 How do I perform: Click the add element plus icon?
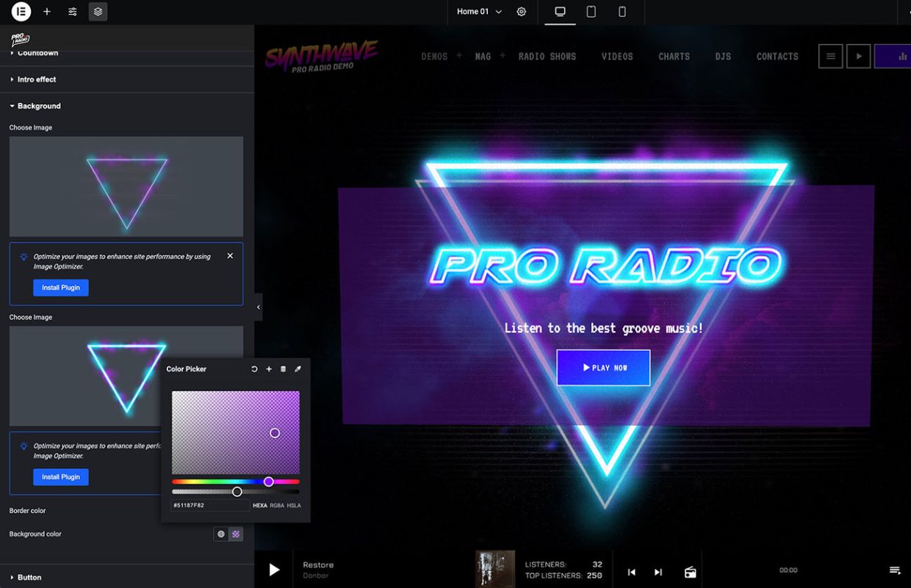(47, 12)
